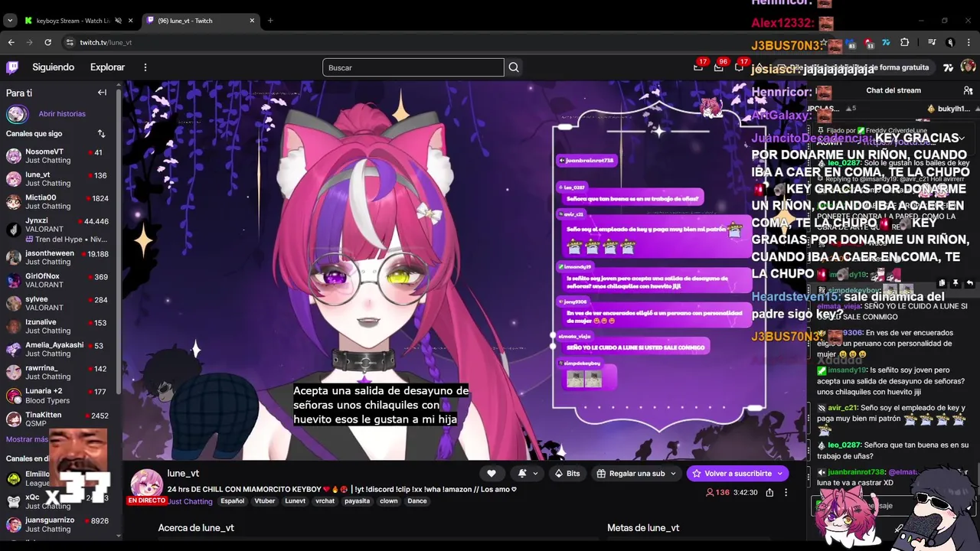
Task: Open rawrrina_ channel in sidebar
Action: [x=57, y=372]
